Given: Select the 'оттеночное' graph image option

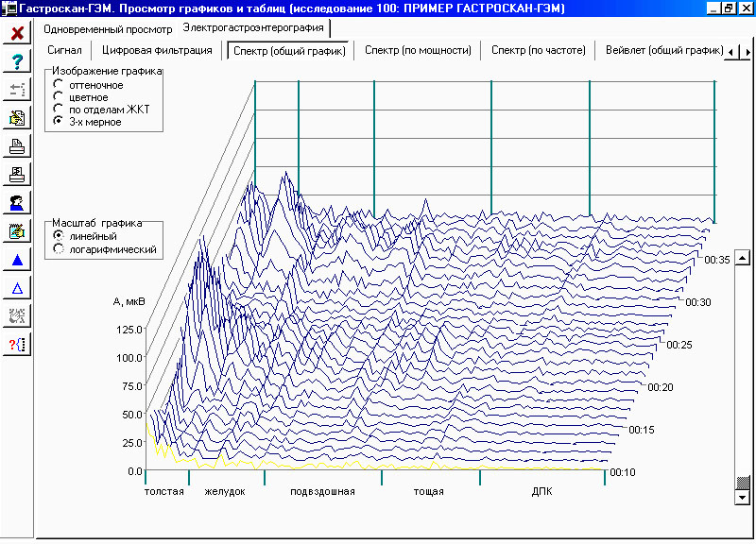Looking at the screenshot, I should tap(59, 85).
